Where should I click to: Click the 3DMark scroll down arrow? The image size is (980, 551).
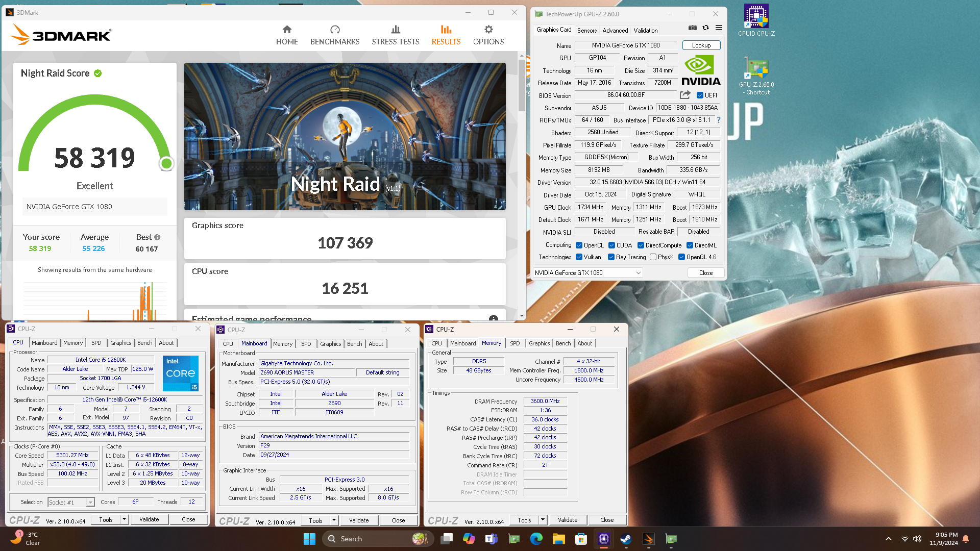click(522, 316)
